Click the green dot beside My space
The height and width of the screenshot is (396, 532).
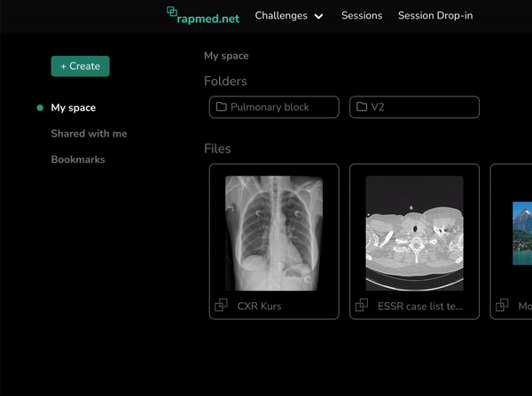40,108
